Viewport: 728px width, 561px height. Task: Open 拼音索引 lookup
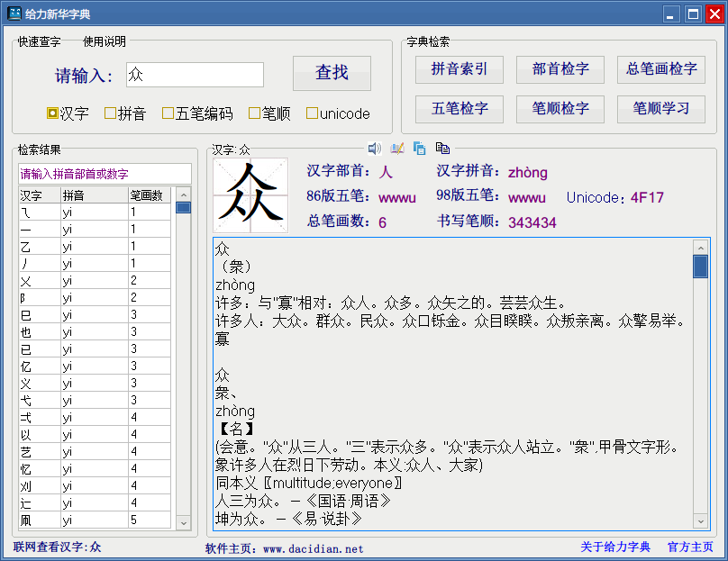[460, 69]
